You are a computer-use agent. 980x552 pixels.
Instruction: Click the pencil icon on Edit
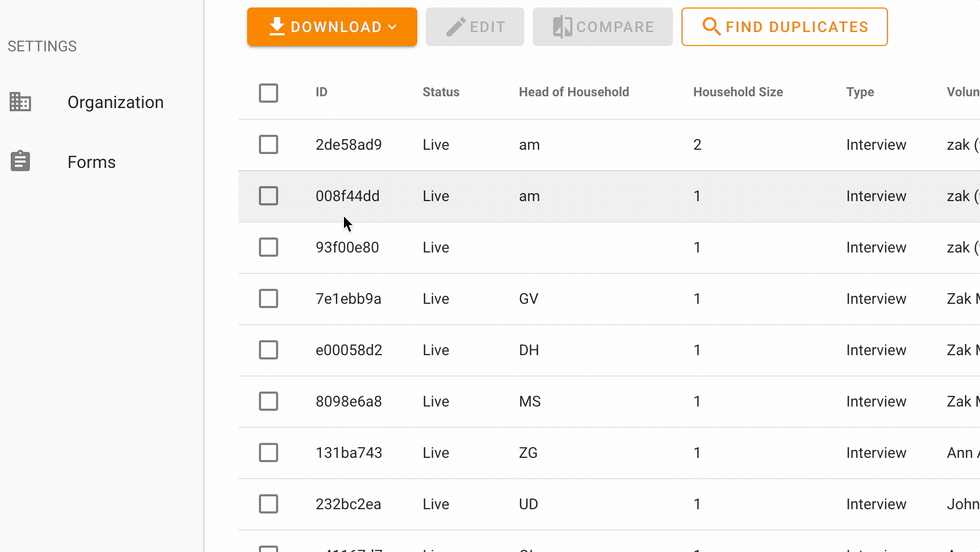coord(456,27)
